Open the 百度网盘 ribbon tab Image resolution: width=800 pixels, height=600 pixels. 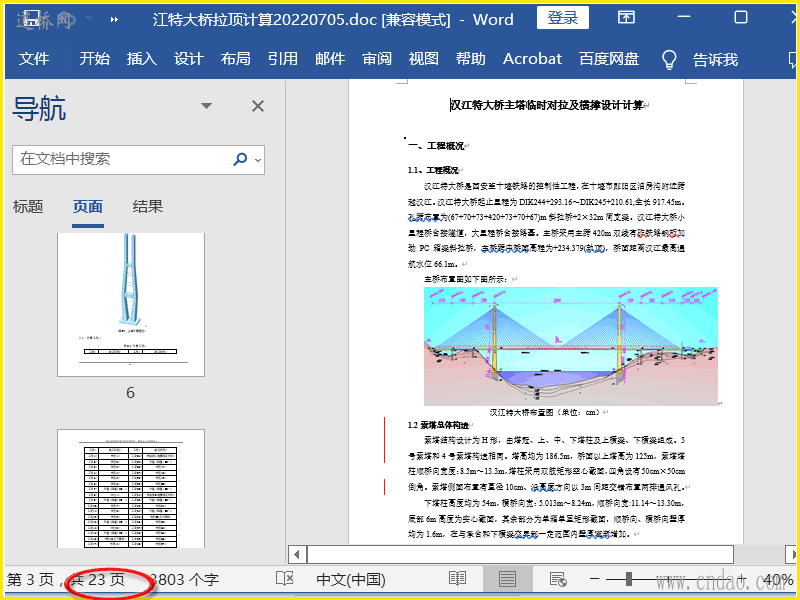[x=609, y=59]
